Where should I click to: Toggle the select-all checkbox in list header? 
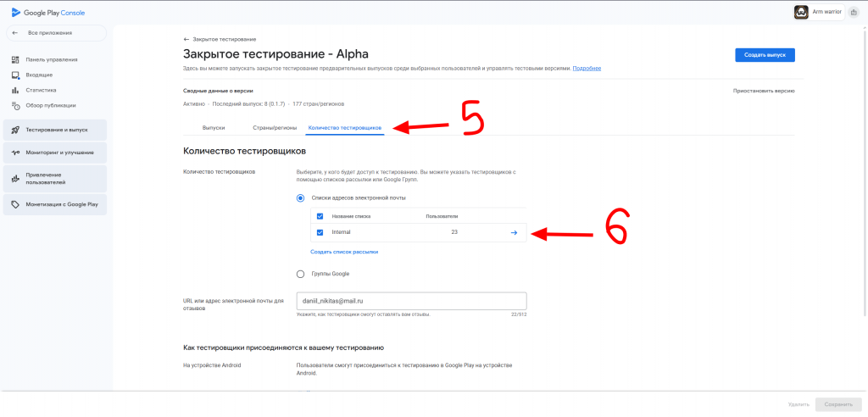point(320,216)
